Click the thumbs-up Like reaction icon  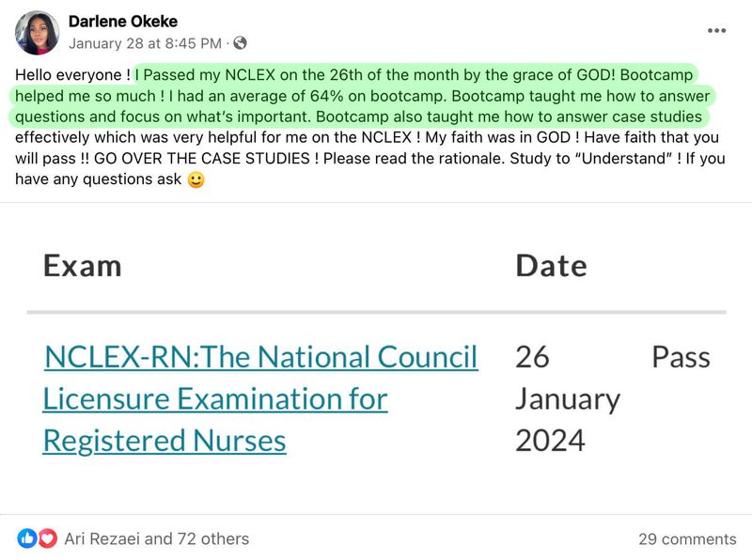click(x=29, y=539)
